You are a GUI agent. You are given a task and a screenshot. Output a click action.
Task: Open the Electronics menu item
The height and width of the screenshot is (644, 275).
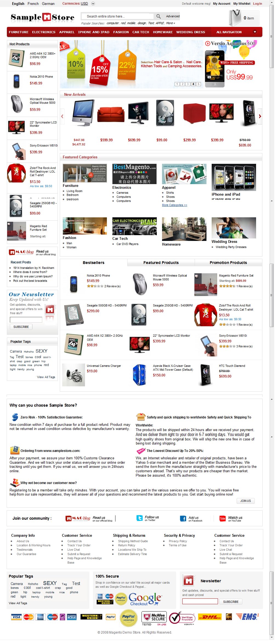pyautogui.click(x=44, y=32)
